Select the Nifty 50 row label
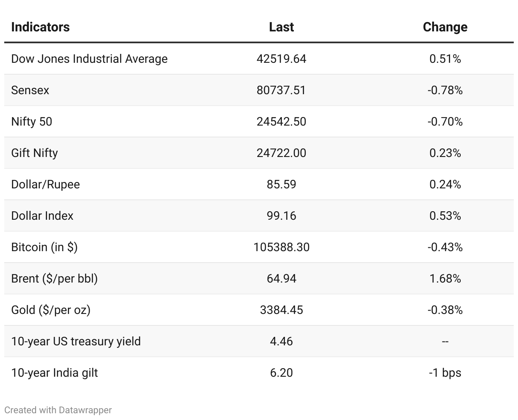The image size is (518, 420). click(x=32, y=122)
